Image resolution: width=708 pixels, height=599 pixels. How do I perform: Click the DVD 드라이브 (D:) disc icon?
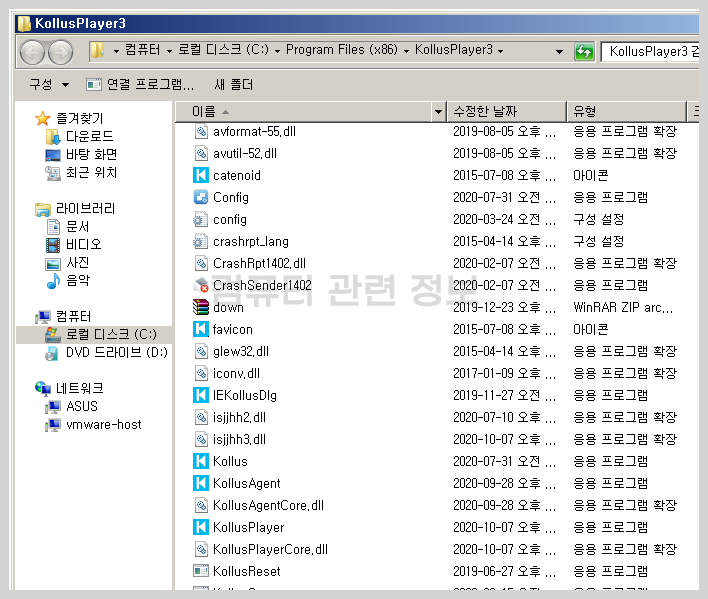[52, 353]
